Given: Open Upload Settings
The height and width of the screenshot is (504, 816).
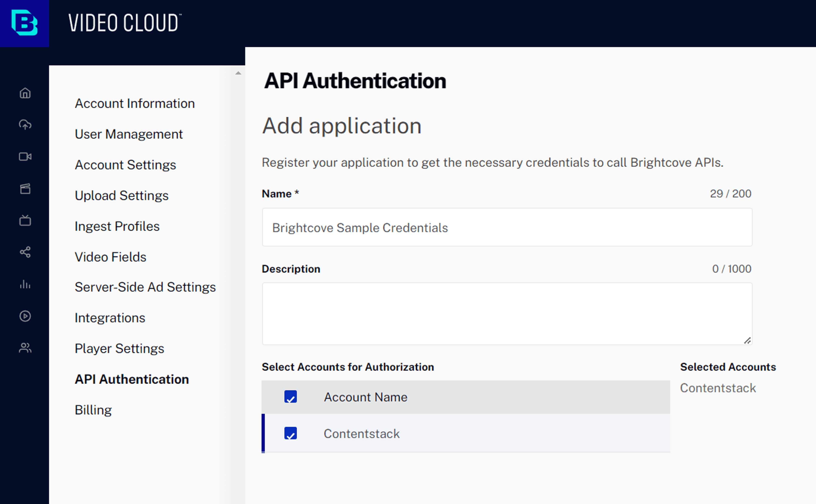Looking at the screenshot, I should click(x=122, y=196).
